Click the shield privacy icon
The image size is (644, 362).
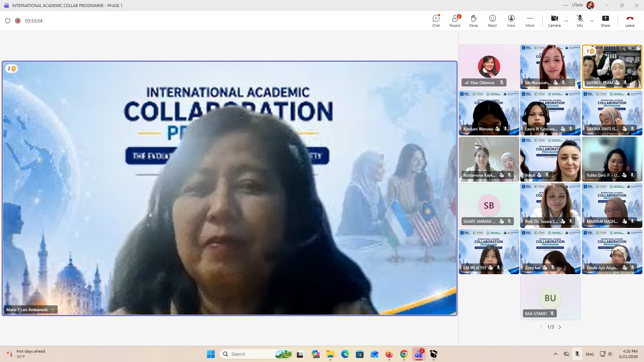click(x=8, y=21)
